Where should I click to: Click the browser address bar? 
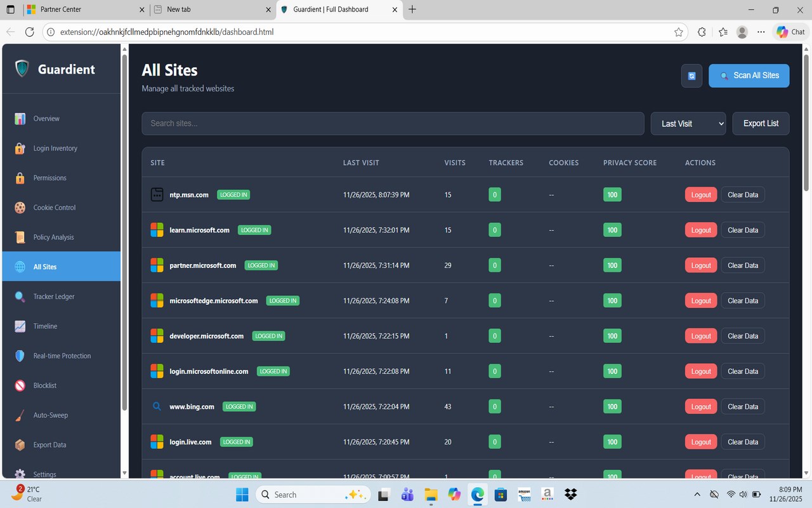[x=365, y=32]
